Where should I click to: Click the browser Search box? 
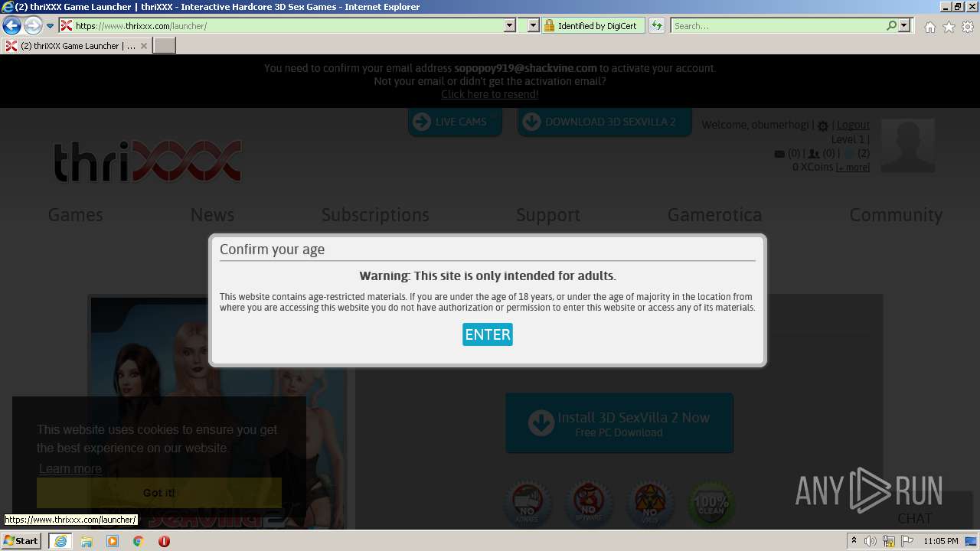point(777,26)
